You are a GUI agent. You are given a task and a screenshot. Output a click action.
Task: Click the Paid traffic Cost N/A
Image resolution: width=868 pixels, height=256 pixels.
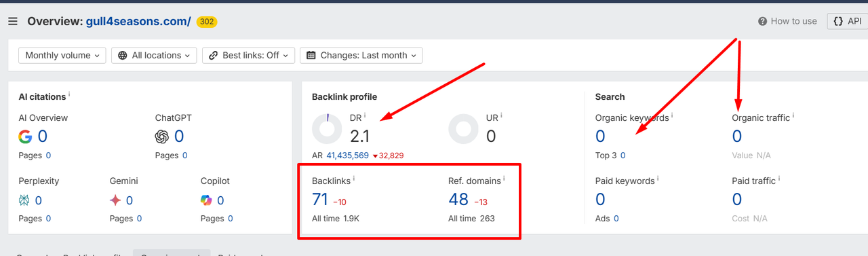click(x=750, y=219)
